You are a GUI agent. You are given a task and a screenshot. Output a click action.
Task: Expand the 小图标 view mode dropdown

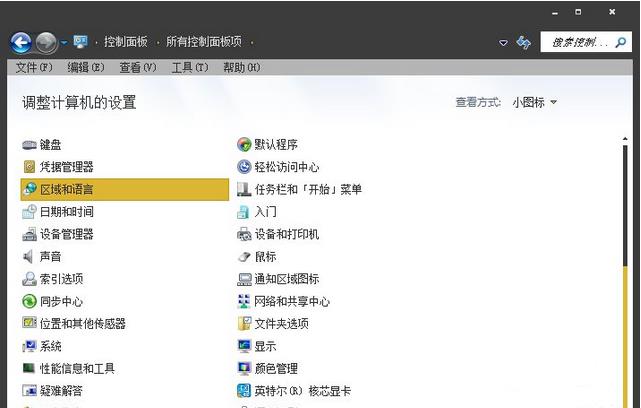pos(553,102)
